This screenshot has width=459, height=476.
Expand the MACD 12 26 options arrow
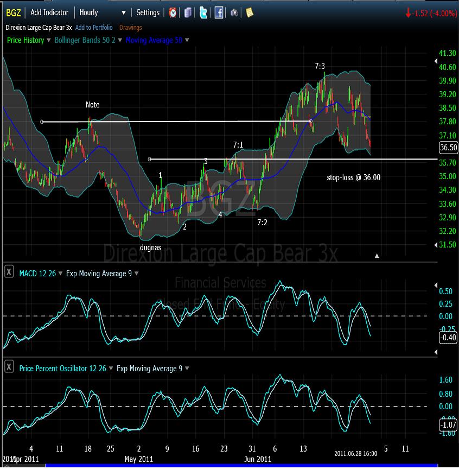(x=60, y=274)
